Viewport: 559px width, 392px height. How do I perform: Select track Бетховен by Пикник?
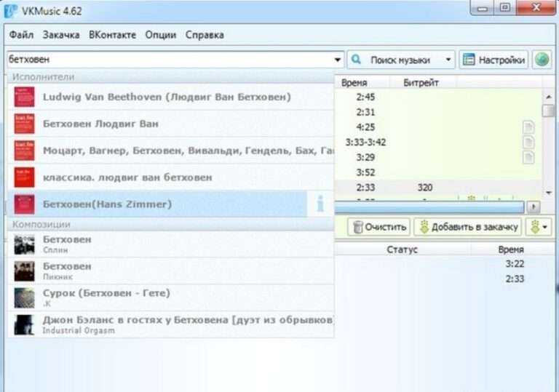click(171, 271)
